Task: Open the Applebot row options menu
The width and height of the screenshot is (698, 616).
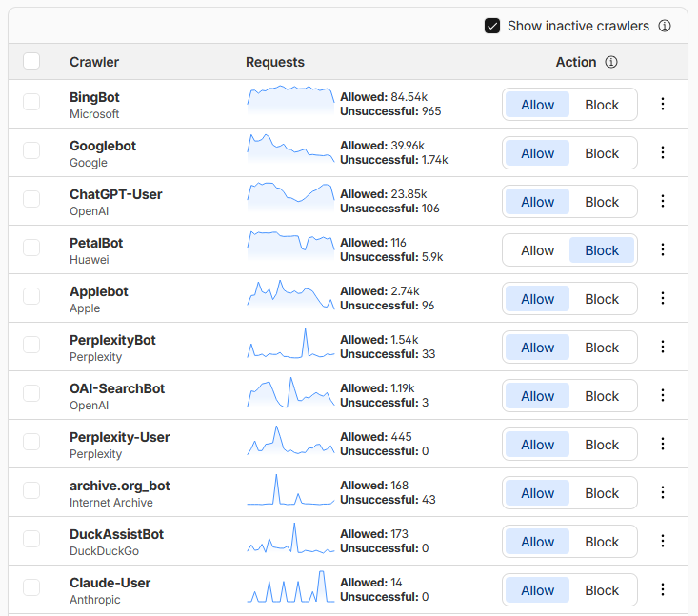Action: (663, 299)
